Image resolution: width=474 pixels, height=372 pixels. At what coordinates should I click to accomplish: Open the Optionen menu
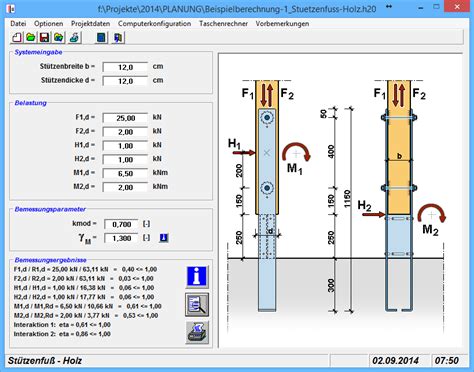point(48,24)
